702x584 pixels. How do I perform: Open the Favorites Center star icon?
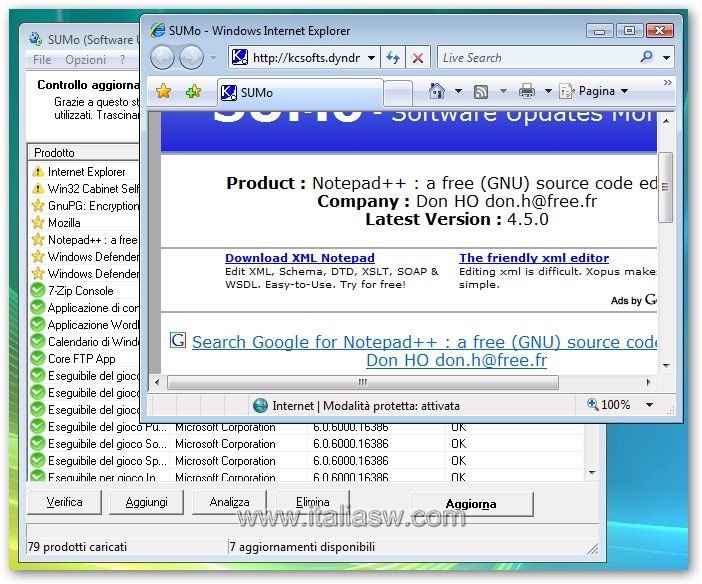[x=163, y=91]
